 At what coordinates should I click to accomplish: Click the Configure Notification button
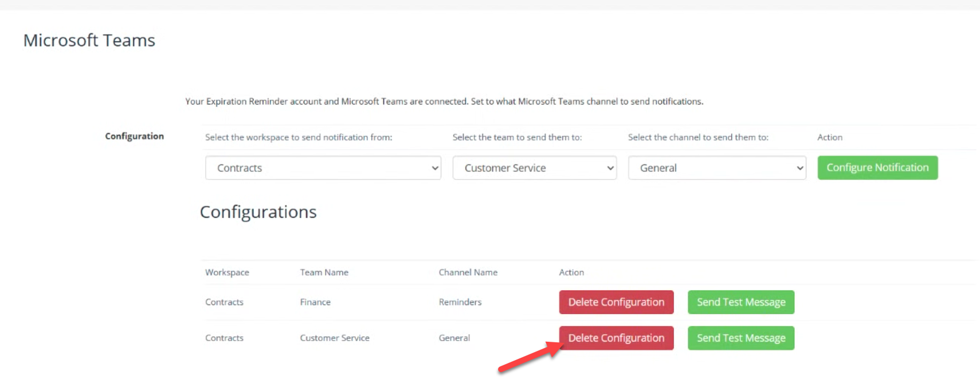[877, 168]
